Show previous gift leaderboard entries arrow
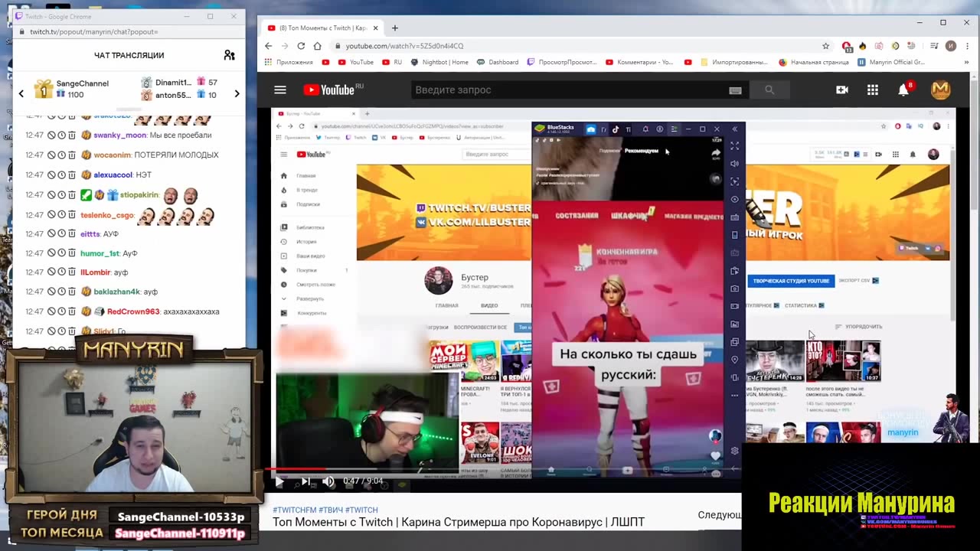This screenshot has width=980, height=551. pyautogui.click(x=21, y=93)
